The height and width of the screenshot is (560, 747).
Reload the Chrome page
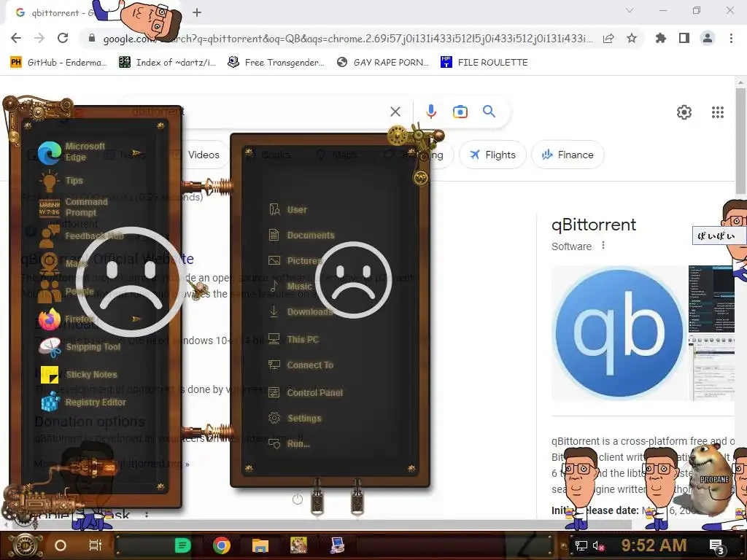pyautogui.click(x=63, y=38)
